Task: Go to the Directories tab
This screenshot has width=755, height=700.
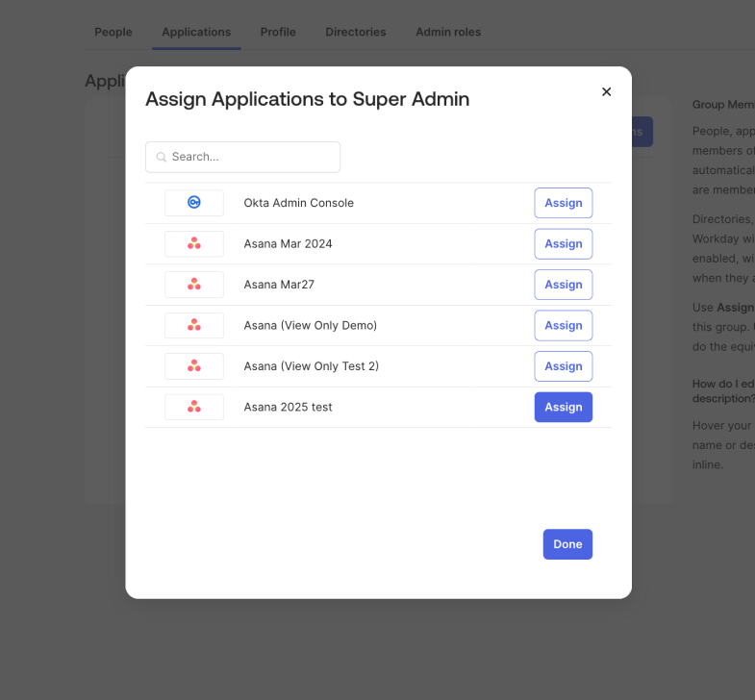Action: (356, 32)
